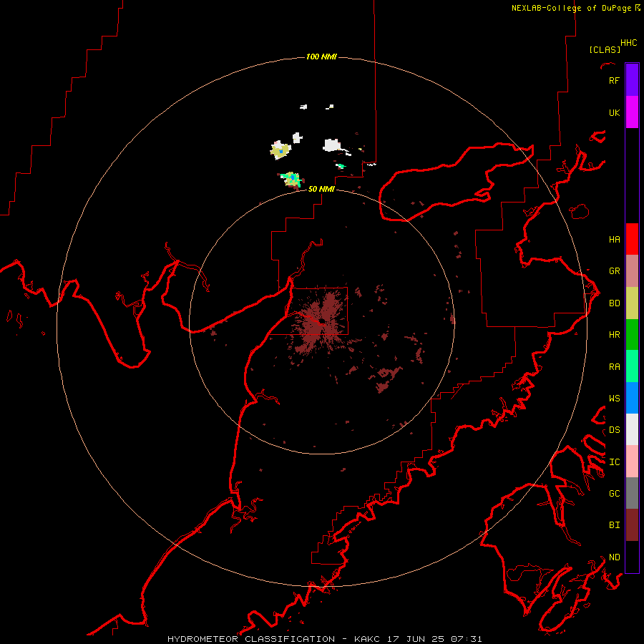The image size is (644, 644).
Task: Click the UK magenta legend swatch
Action: pos(632,112)
